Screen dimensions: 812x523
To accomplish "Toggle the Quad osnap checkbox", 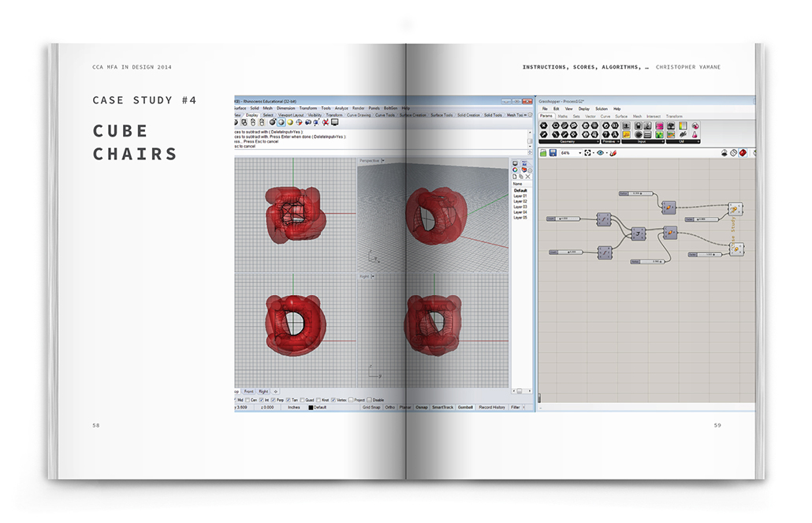I will 303,400.
